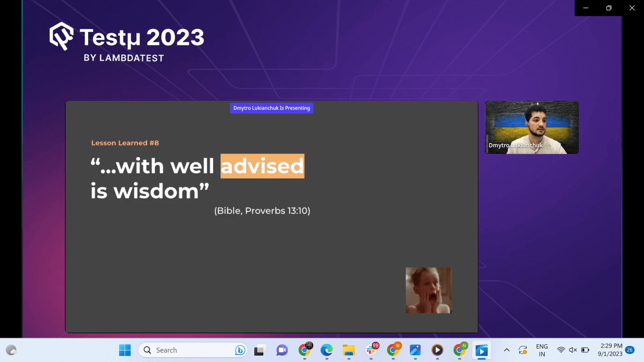This screenshot has height=362, width=644.
Task: Click the Bing Chat icon in the search bar
Action: (239, 350)
